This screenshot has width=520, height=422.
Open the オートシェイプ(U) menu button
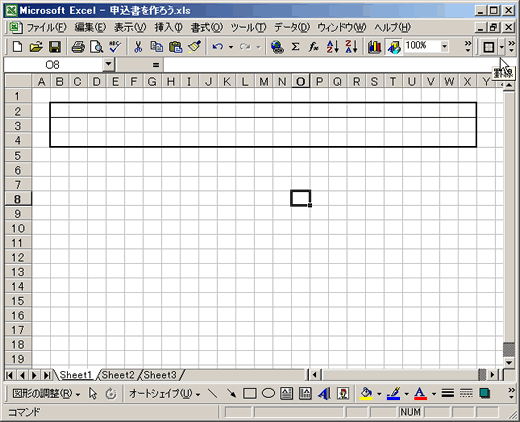click(164, 394)
